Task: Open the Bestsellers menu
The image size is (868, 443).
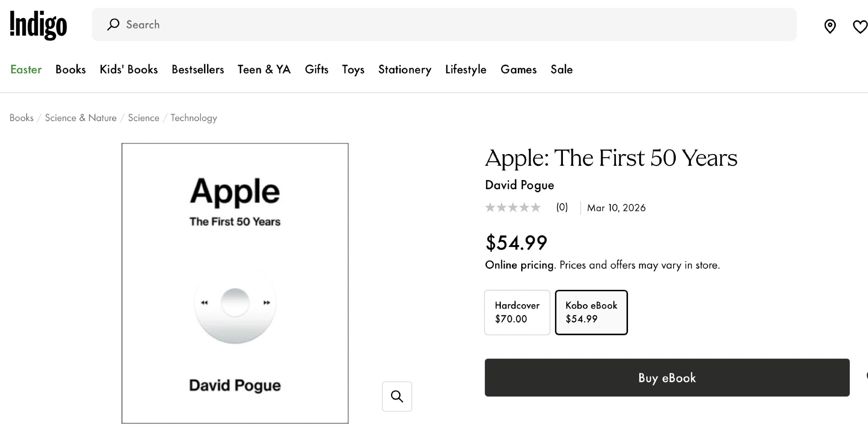Action: (198, 69)
